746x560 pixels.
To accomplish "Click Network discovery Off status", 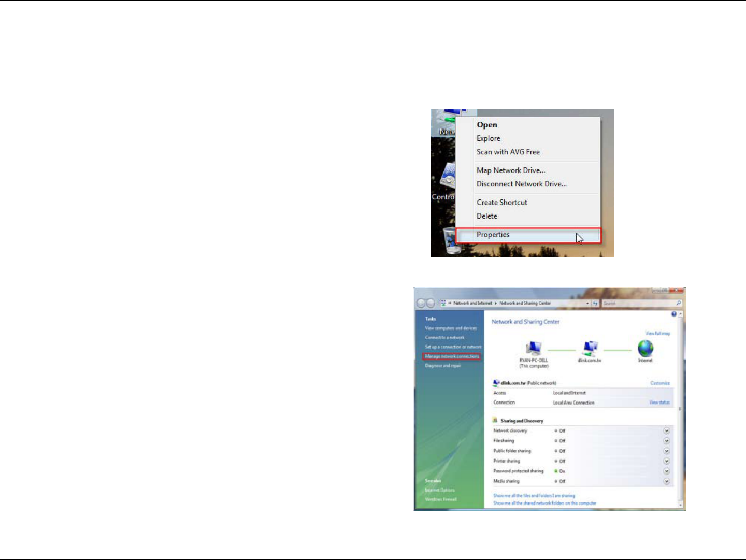I will (x=560, y=431).
